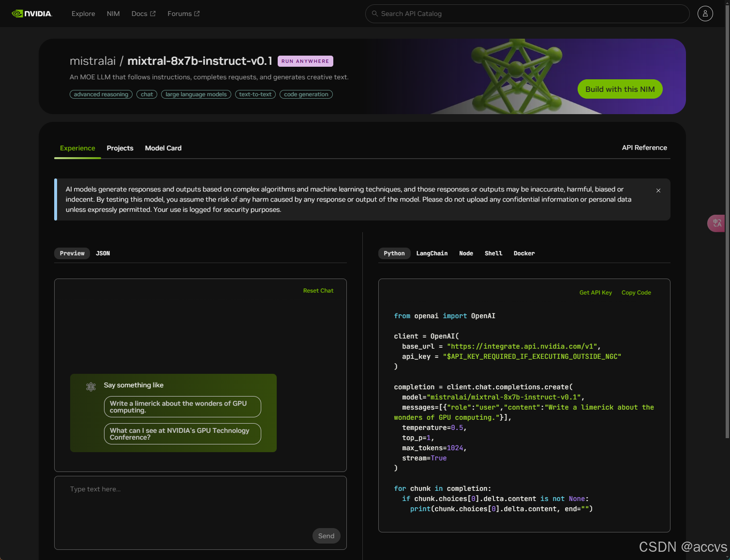Select the text-to-text tag
The height and width of the screenshot is (560, 730).
tap(255, 94)
